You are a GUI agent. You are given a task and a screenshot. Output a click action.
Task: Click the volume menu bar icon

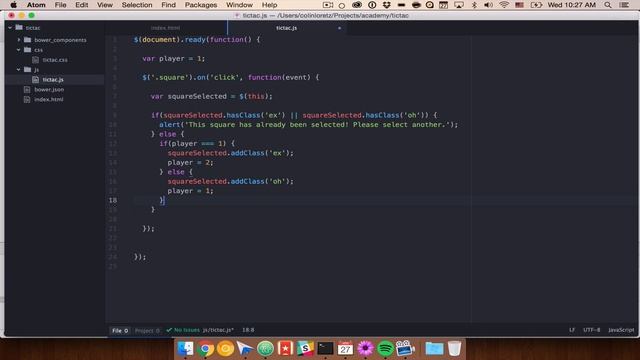(488, 5)
